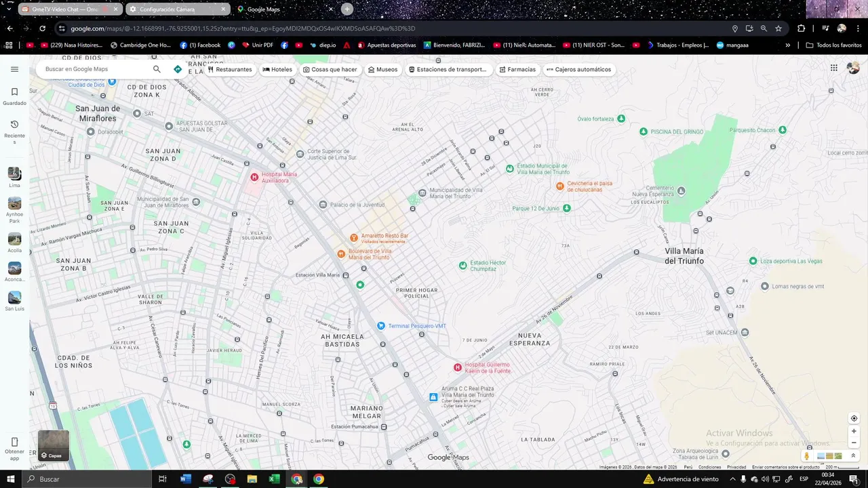Screen dimensions: 868x488
Task: Filter by Hoteles
Action: point(277,69)
